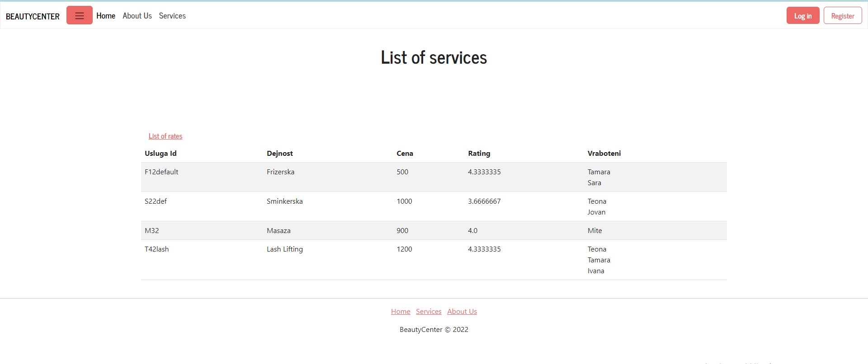
Task: Click the Lash Lifting service name
Action: [284, 249]
